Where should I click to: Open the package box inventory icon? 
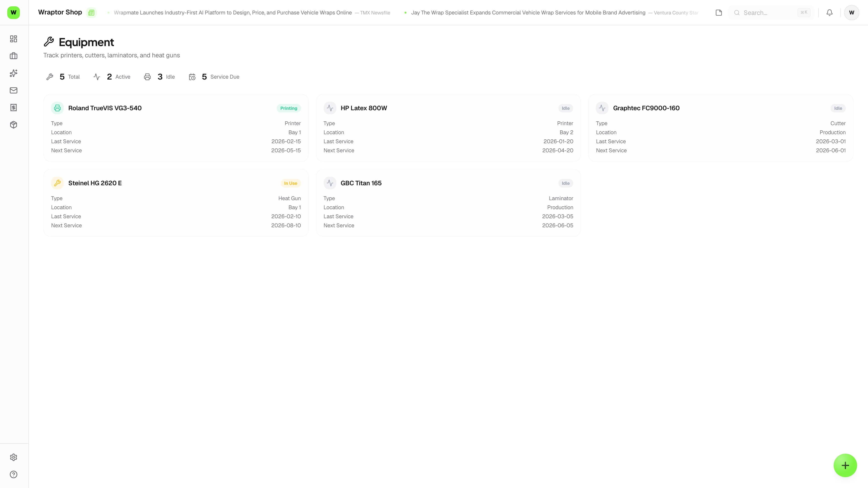point(14,125)
